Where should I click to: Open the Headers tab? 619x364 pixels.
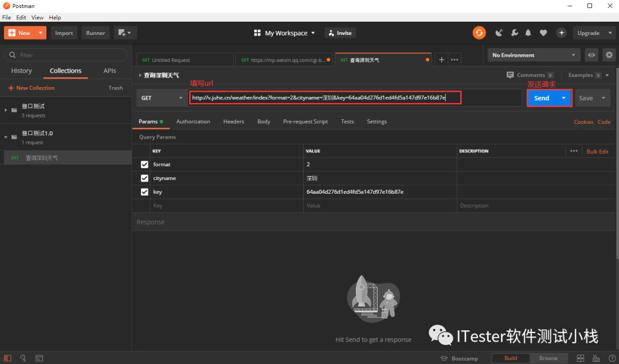tap(234, 122)
